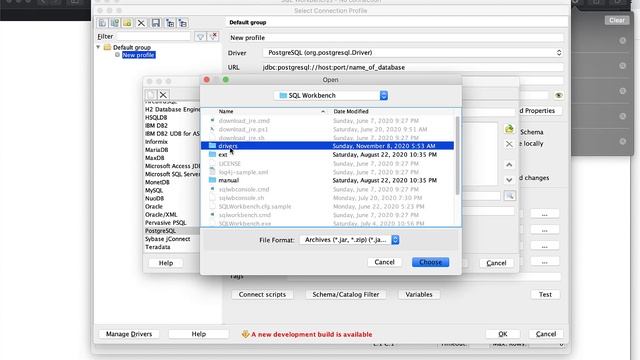
Task: Click Help in the Manage Drivers window
Action: click(x=166, y=263)
